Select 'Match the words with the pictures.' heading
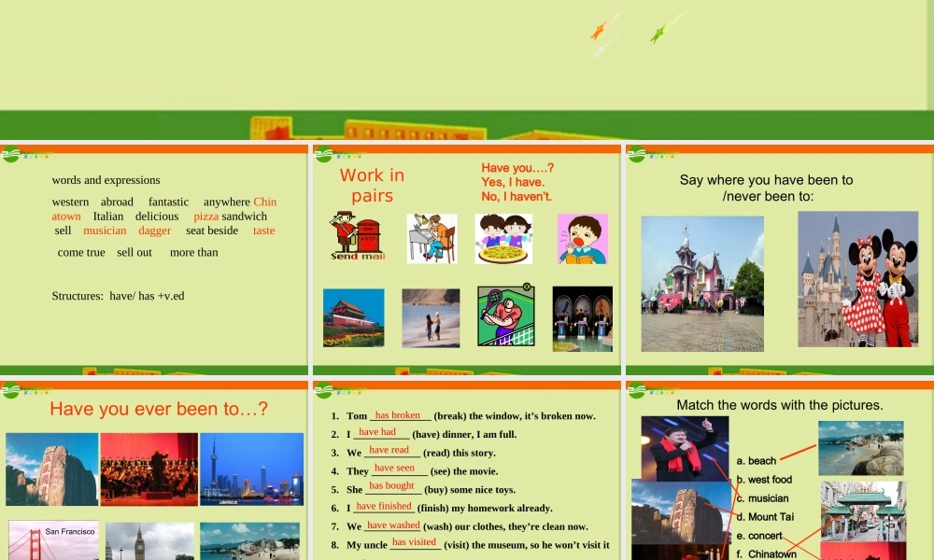Screen dimensions: 934x560 pyautogui.click(x=780, y=405)
